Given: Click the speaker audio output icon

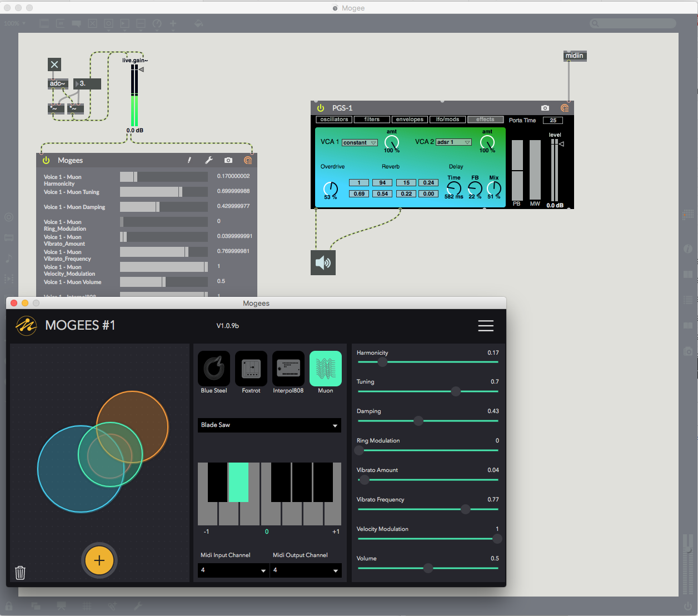Looking at the screenshot, I should pos(323,262).
